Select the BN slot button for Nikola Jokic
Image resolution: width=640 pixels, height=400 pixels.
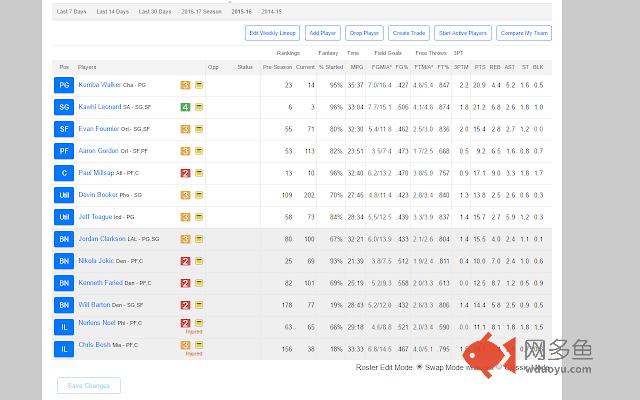pos(64,261)
